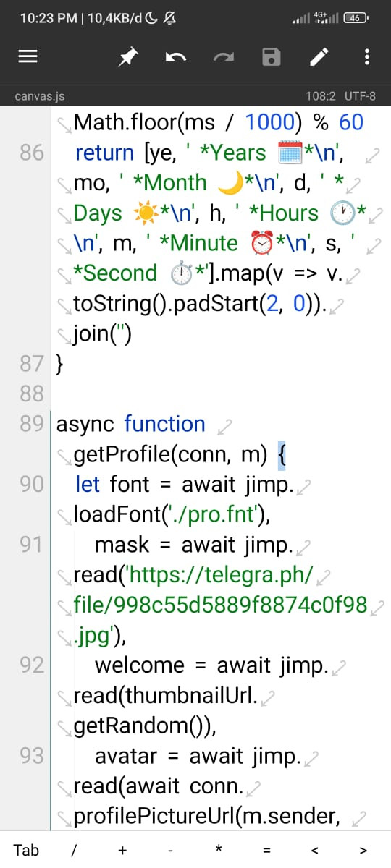Insert asterisk from the shortcut bar

218,850
